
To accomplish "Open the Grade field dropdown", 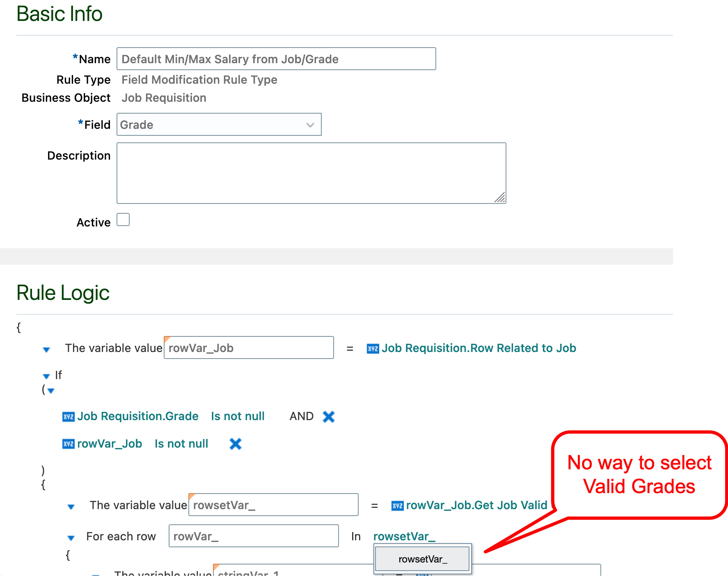I will [310, 124].
